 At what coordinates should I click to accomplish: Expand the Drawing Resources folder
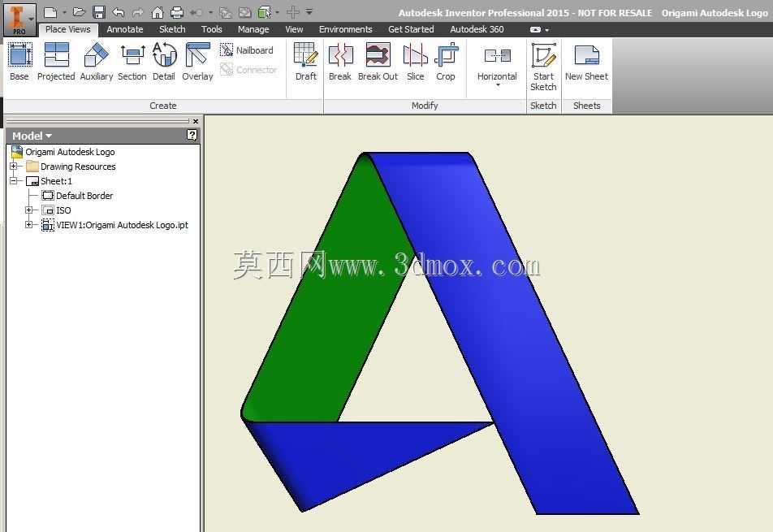(x=13, y=167)
